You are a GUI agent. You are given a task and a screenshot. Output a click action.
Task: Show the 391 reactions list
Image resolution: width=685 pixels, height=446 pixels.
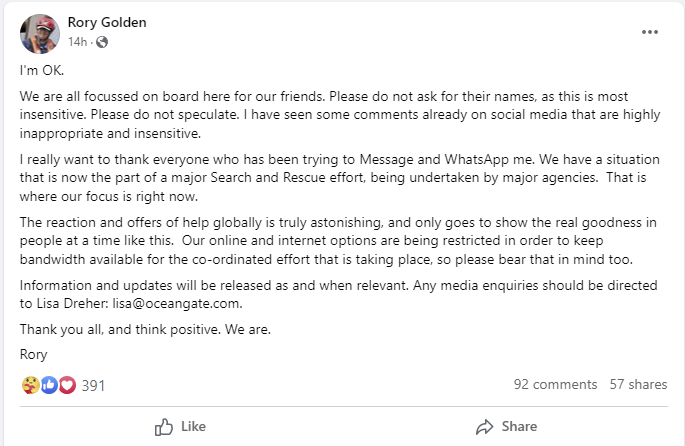(x=93, y=385)
